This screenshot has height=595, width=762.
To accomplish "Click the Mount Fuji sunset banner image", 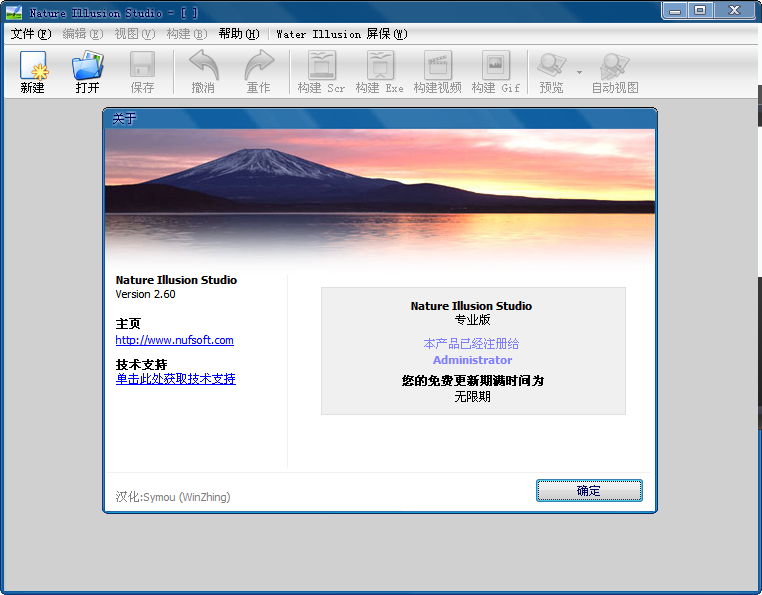I will coord(380,199).
